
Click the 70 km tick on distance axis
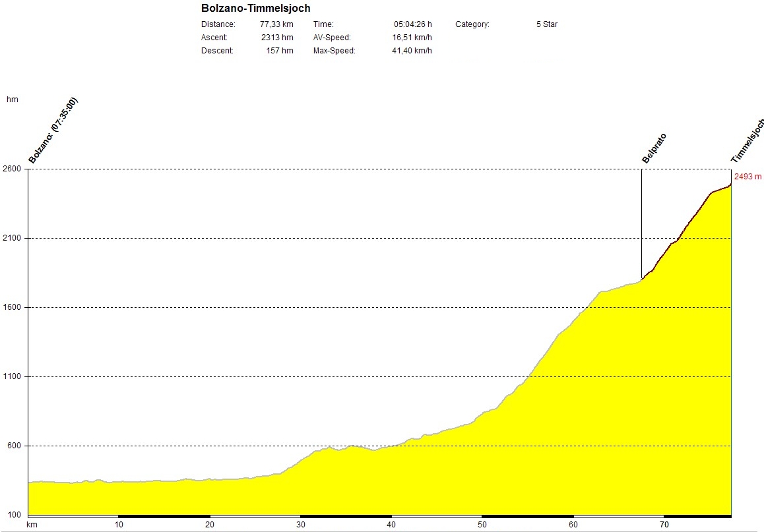pos(664,525)
